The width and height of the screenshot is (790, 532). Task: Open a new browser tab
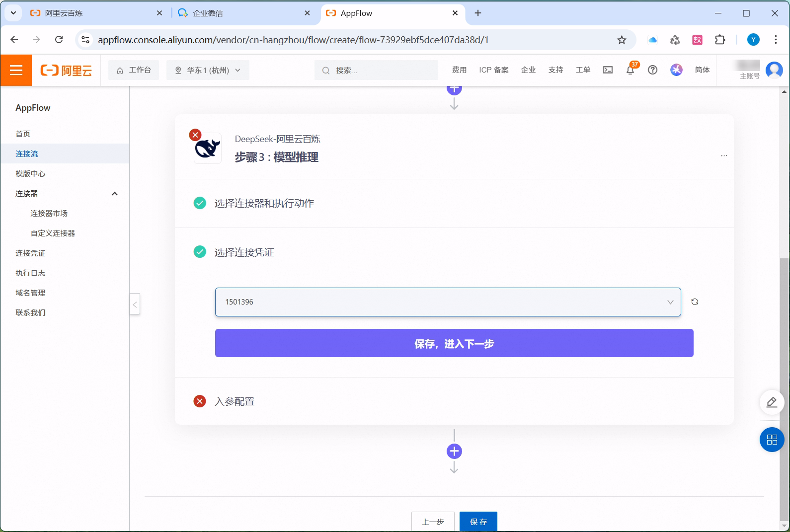pos(478,13)
